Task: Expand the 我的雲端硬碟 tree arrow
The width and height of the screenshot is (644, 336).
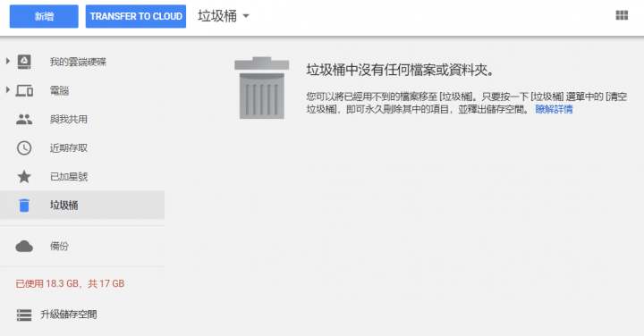Action: (7, 61)
